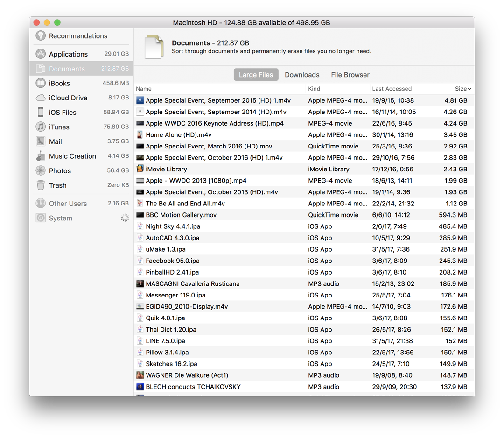504x438 pixels.
Task: Select the Applications 29.01 GB category
Action: coord(82,54)
